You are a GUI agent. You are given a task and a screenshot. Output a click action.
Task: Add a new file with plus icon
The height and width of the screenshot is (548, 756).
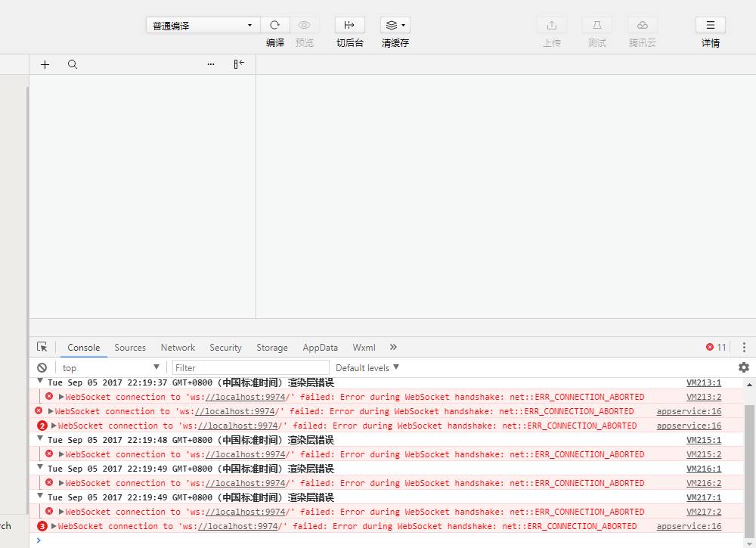click(x=45, y=64)
